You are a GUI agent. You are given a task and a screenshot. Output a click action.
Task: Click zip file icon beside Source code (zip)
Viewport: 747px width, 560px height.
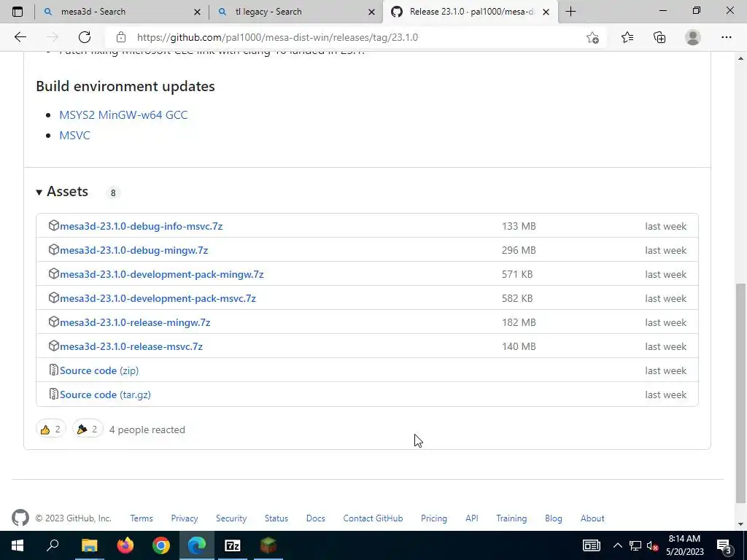(53, 370)
